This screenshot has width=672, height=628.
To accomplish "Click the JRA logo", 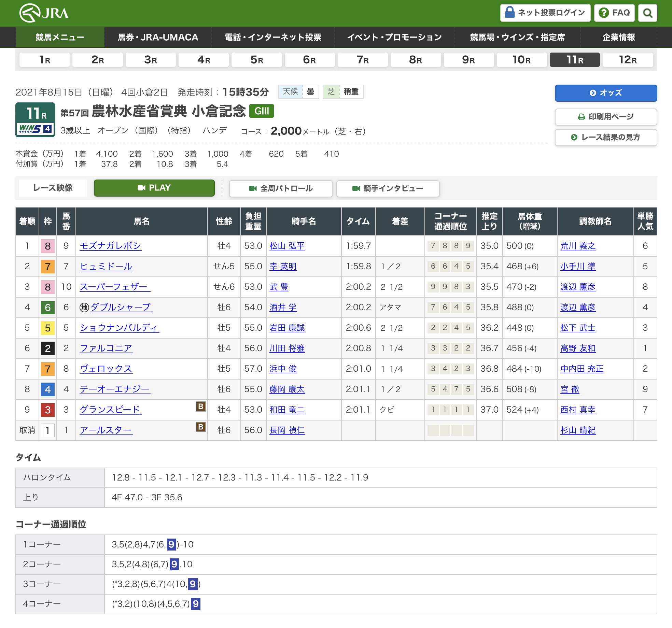I will pyautogui.click(x=44, y=13).
